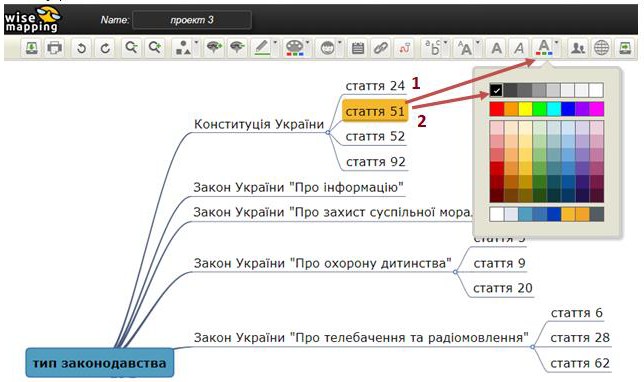The height and width of the screenshot is (382, 644).
Task: Click the add topic icon (smiley)
Action: (x=327, y=48)
